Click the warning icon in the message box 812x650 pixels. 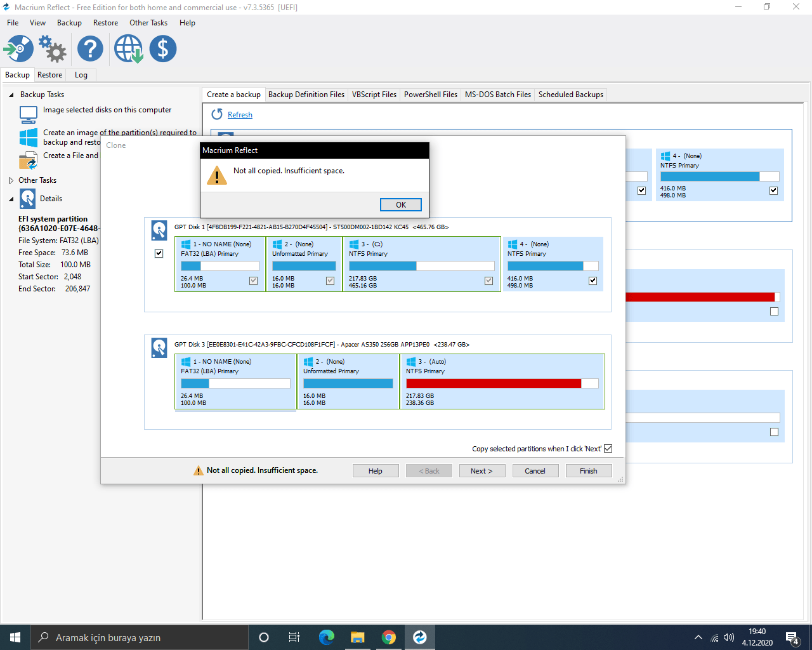click(217, 175)
